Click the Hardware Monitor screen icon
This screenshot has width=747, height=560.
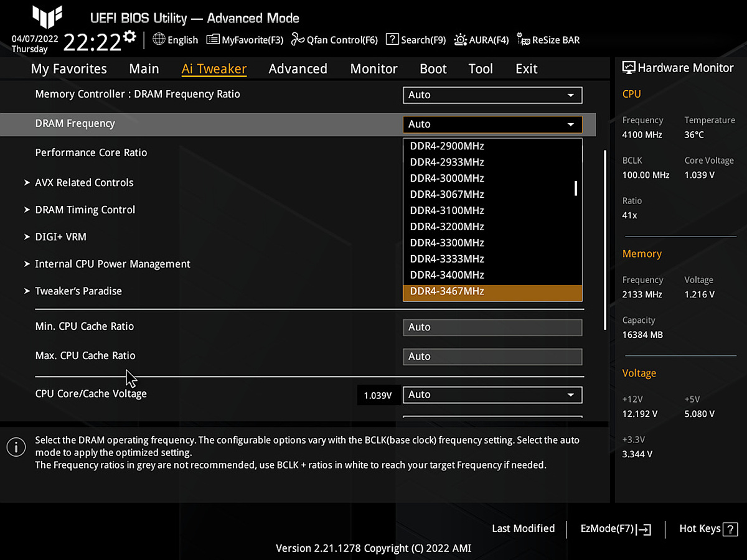click(x=629, y=68)
